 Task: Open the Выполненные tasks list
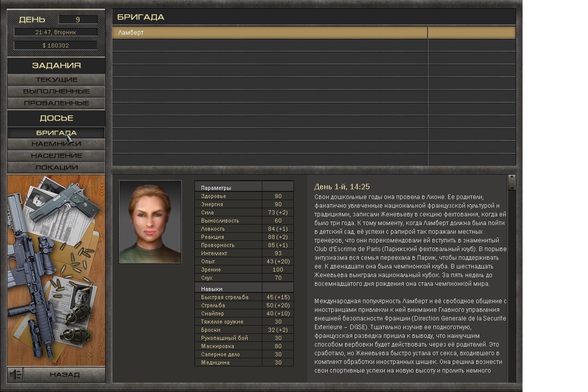point(56,91)
